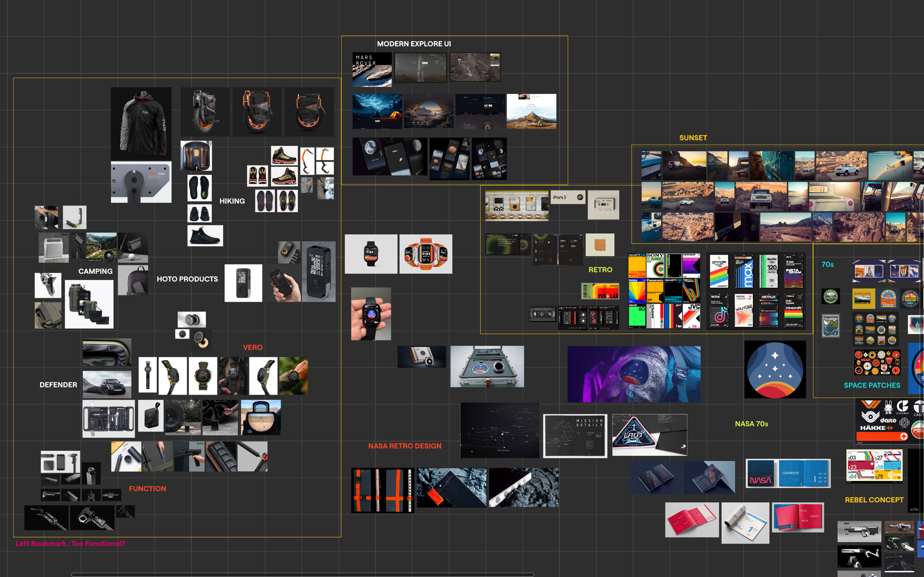Viewport: 924px width, 577px height.
Task: Click the MODERN EXPLORE UI heading
Action: click(x=414, y=44)
